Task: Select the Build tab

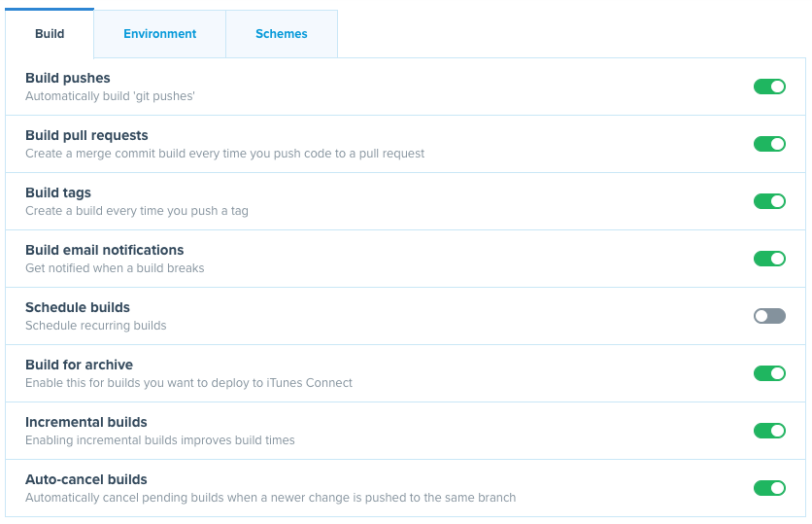Action: pos(50,34)
